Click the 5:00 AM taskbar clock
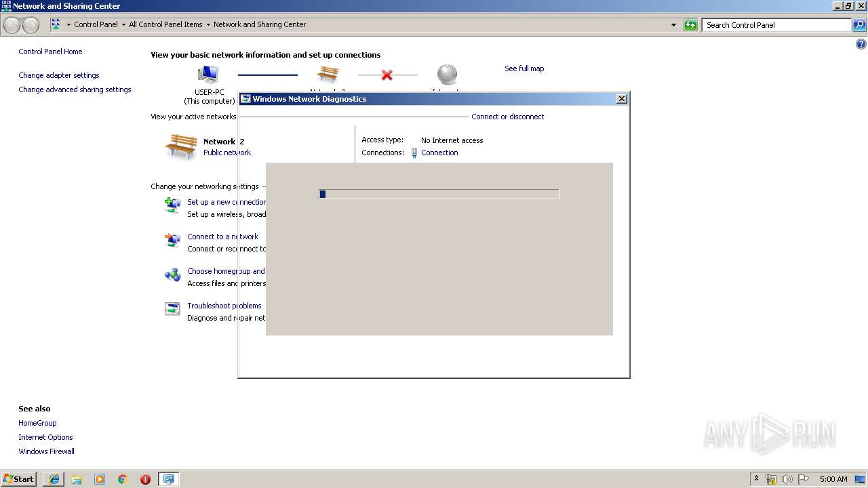The image size is (868, 488). pos(833,479)
